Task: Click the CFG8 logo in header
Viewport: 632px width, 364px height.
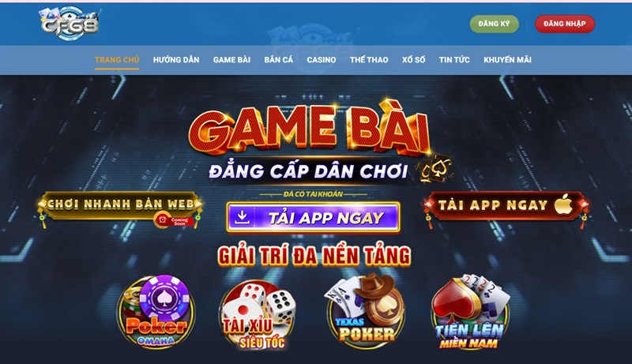Action: (70, 24)
